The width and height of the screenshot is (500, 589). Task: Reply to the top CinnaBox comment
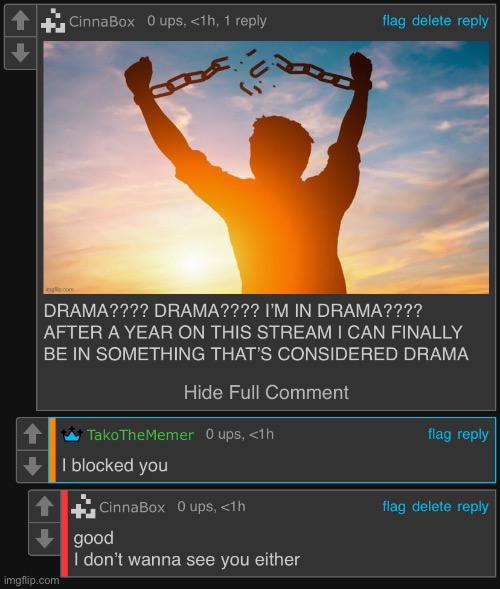click(x=473, y=21)
